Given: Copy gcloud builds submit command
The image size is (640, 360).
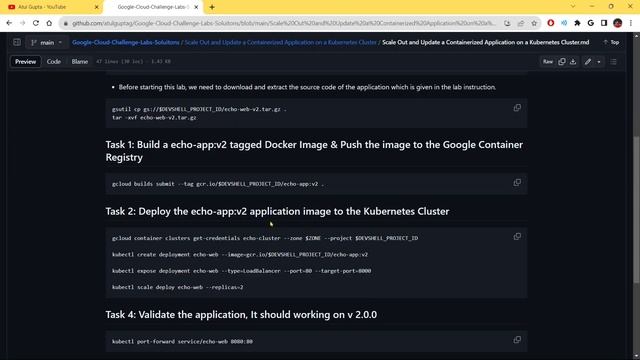Looking at the screenshot, I should pos(517,182).
